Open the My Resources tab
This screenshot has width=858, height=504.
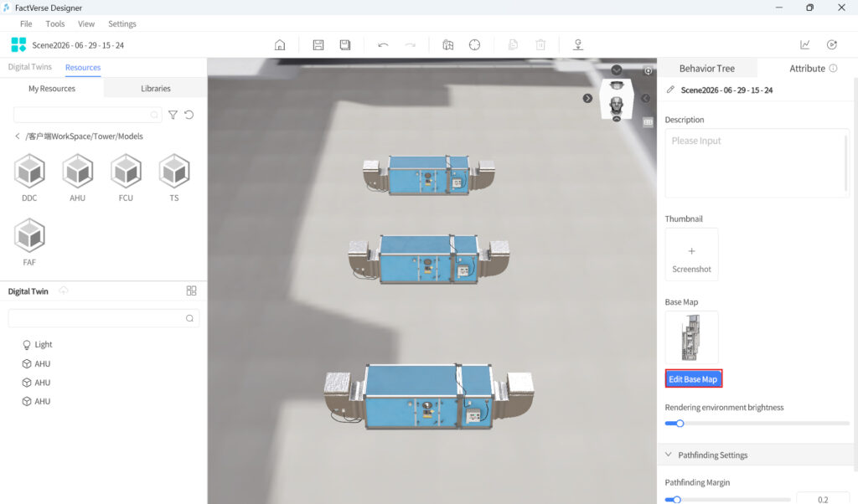click(x=52, y=88)
